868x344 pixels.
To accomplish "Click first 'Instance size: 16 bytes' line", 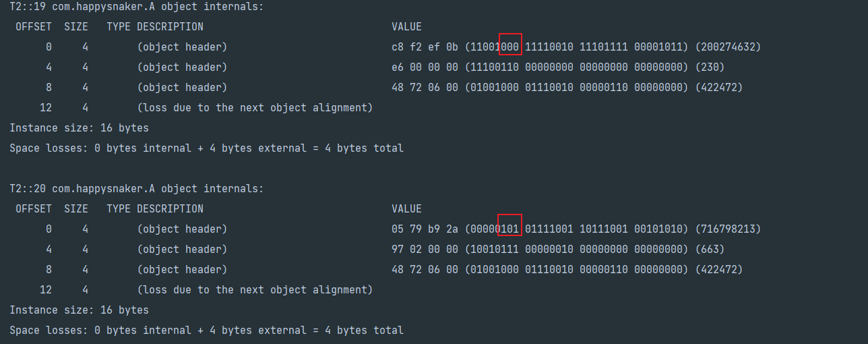I will (x=79, y=128).
